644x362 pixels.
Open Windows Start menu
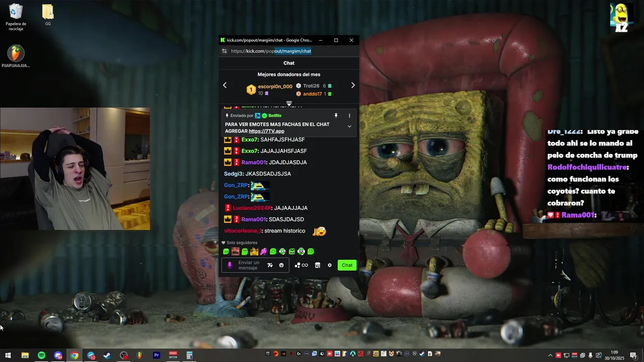[x=8, y=355]
